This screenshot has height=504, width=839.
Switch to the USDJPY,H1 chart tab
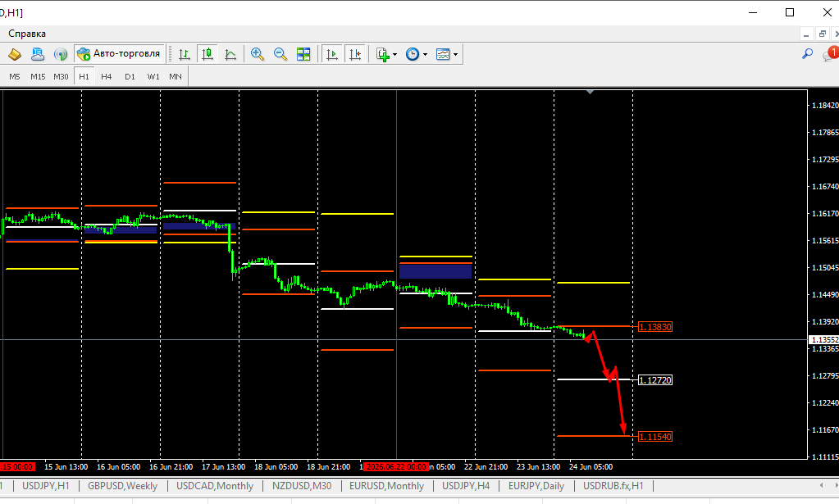45,486
